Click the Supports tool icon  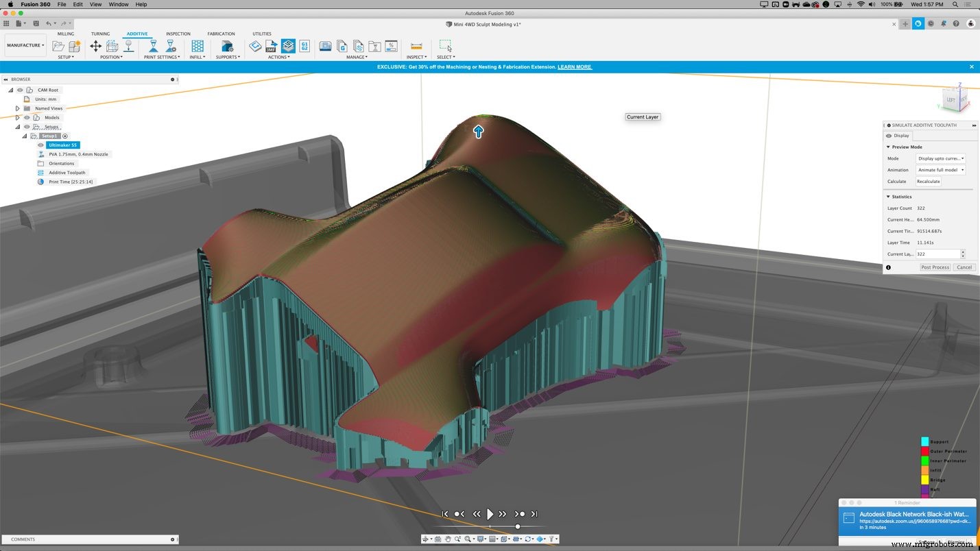226,46
